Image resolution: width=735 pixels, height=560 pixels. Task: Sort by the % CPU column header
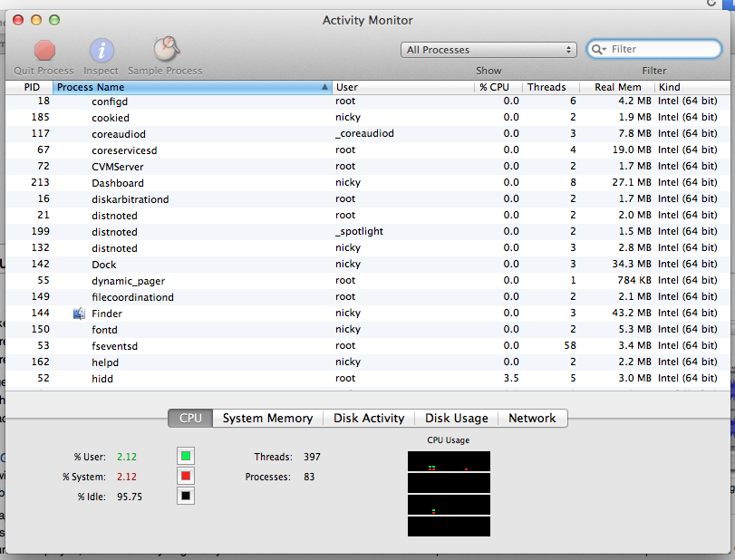(498, 88)
